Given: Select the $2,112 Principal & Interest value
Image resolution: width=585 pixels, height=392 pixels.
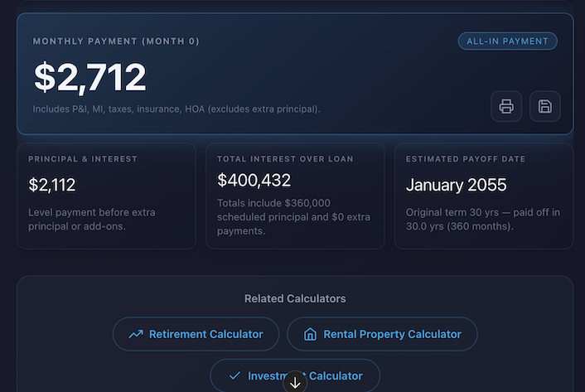Looking at the screenshot, I should pos(51,185).
